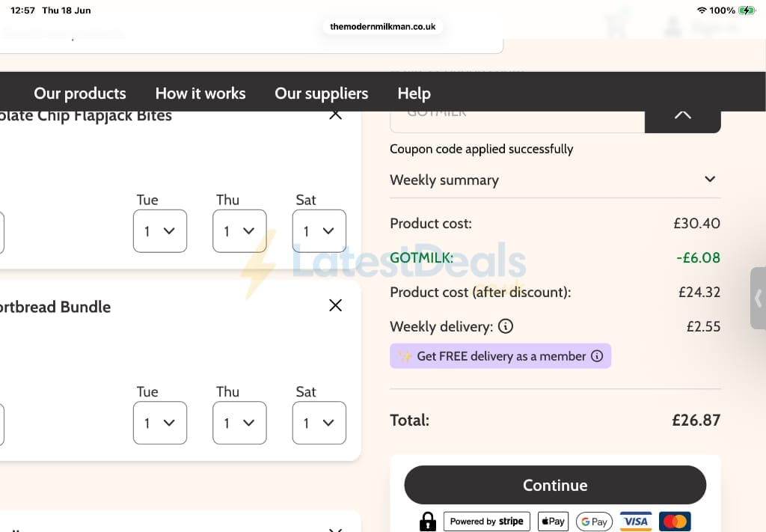Open Tue quantity dropdown for Flapjack Bites

tap(160, 231)
